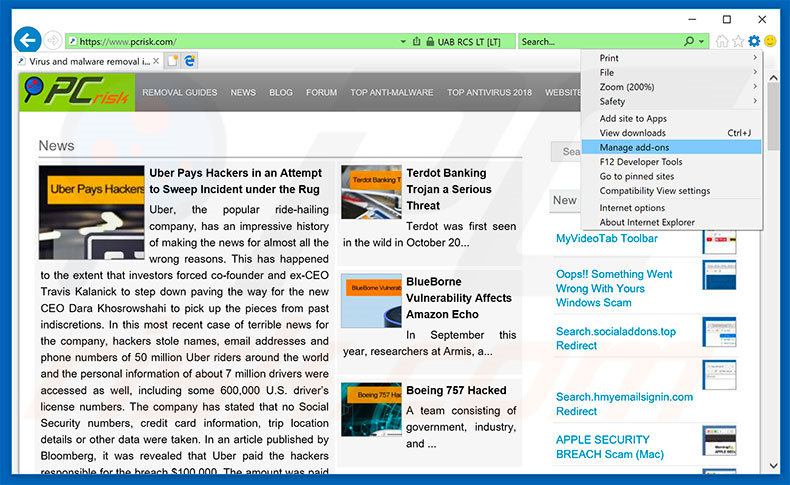The image size is (790, 485).
Task: Select About Internet Explorer
Action: click(671, 222)
